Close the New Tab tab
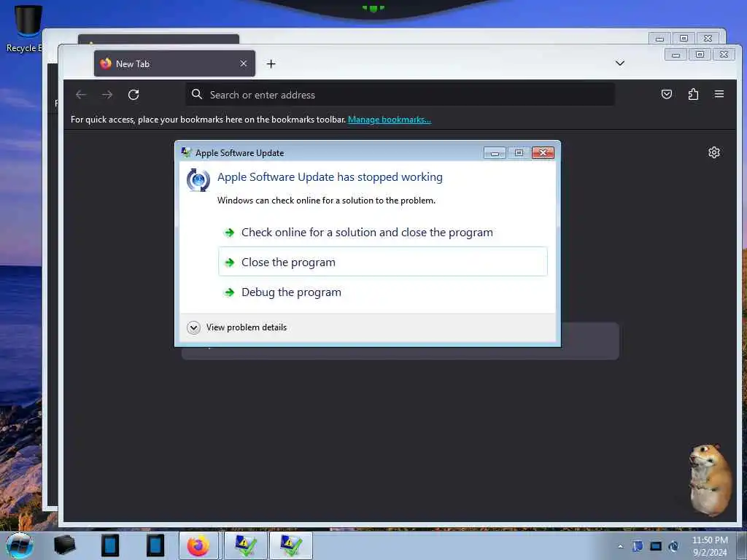The height and width of the screenshot is (560, 747). click(244, 63)
